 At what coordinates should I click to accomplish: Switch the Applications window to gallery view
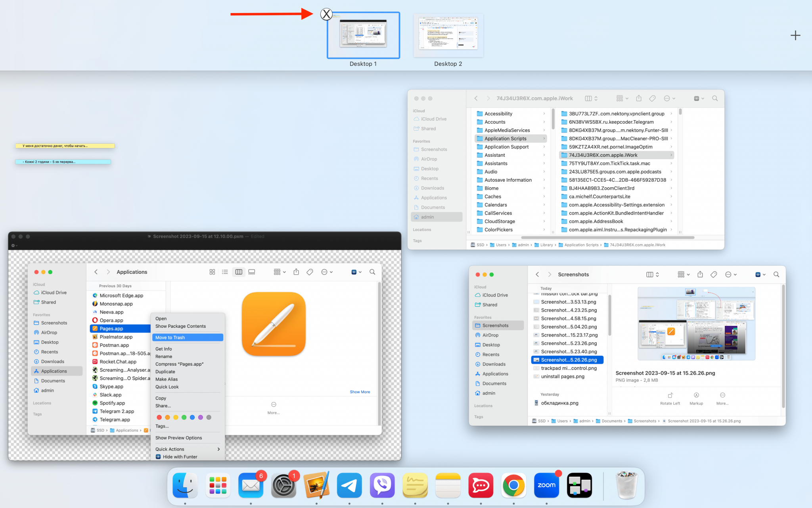pos(252,272)
